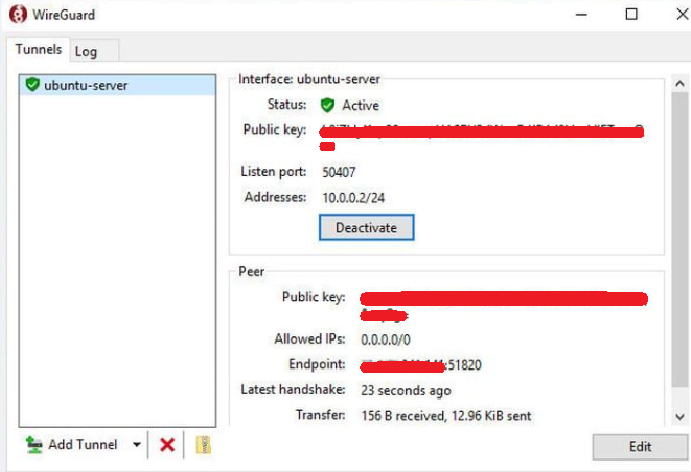Click the scrollbar up arrow
The width and height of the screenshot is (691, 472).
coord(680,83)
